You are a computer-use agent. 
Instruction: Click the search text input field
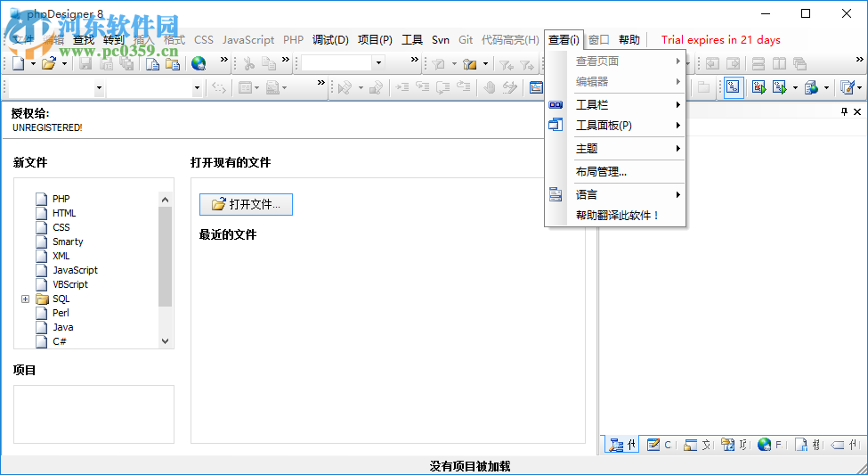tap(337, 63)
